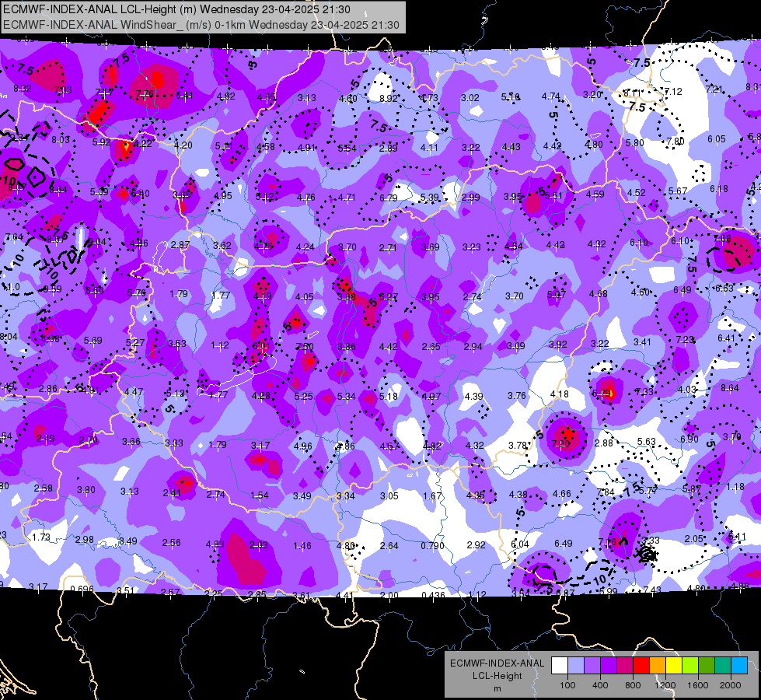Viewport: 761px width, 700px height.
Task: Click the wind shear value 7.84
Action: coord(606,492)
